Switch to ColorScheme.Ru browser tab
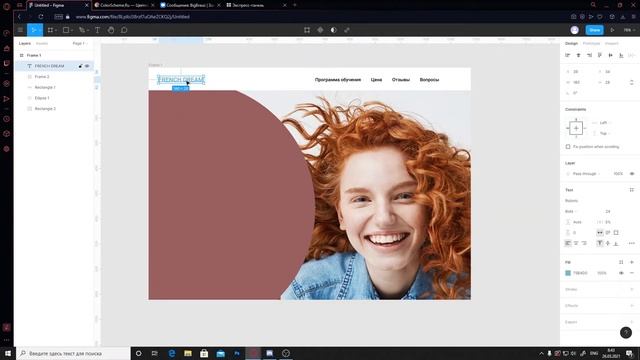The height and width of the screenshot is (360, 640). (124, 5)
